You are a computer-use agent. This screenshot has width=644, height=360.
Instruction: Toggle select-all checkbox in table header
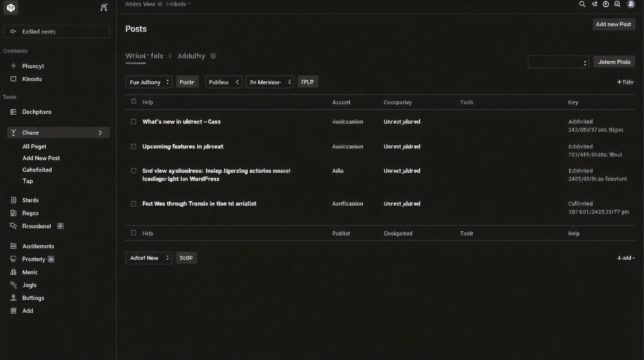point(133,101)
